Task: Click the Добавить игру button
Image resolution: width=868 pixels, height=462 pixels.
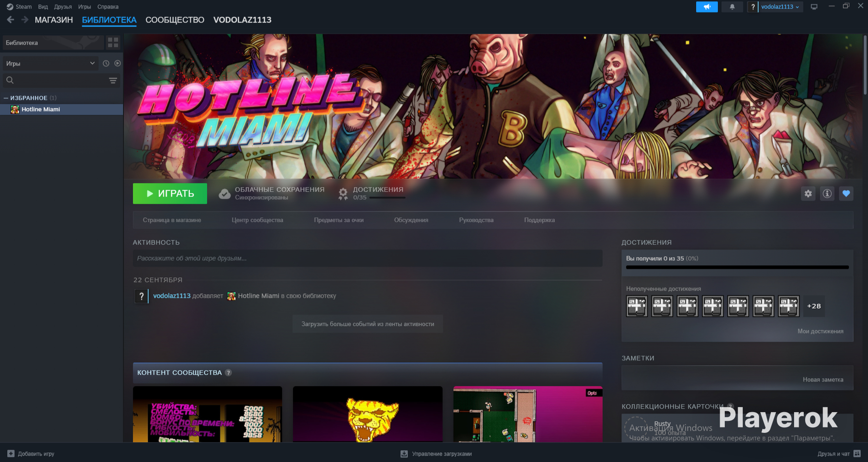Action: 31,454
